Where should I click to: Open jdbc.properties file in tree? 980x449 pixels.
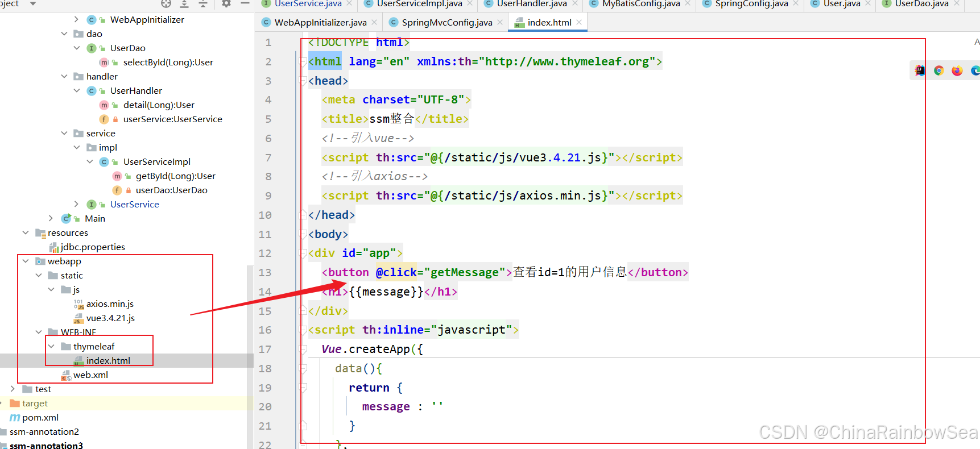coord(93,247)
